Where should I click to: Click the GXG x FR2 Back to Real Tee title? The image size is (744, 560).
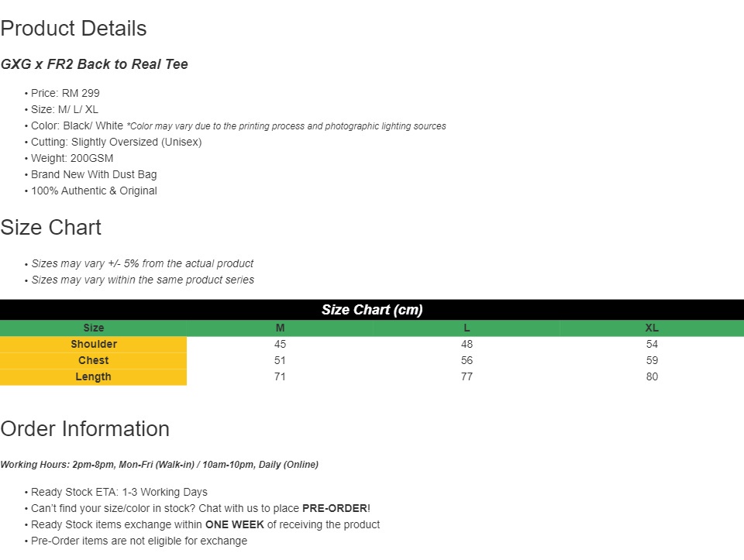[x=94, y=64]
